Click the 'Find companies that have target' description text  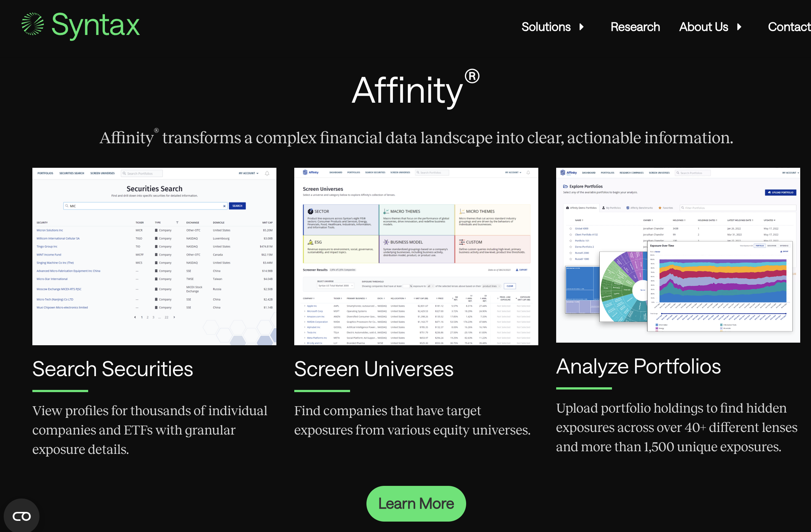[x=412, y=420]
